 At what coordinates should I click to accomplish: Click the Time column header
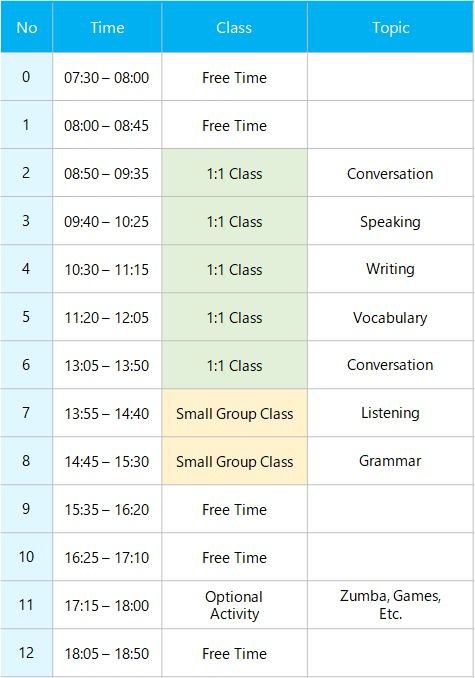(x=107, y=27)
